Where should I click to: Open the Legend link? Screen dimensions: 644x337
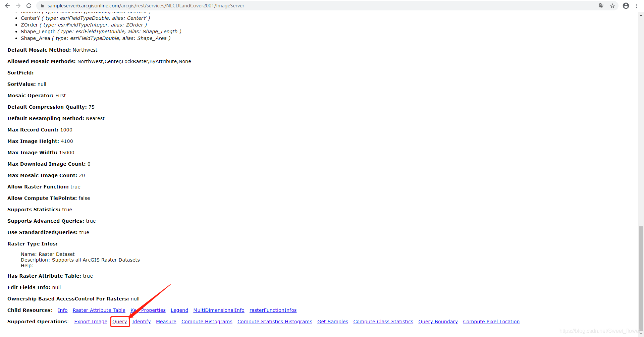pos(179,310)
